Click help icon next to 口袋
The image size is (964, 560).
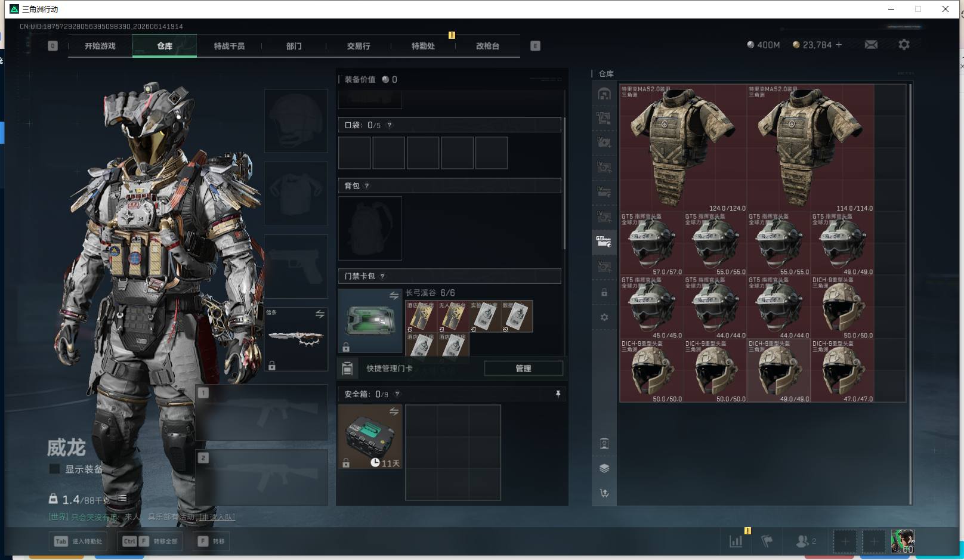coord(390,125)
